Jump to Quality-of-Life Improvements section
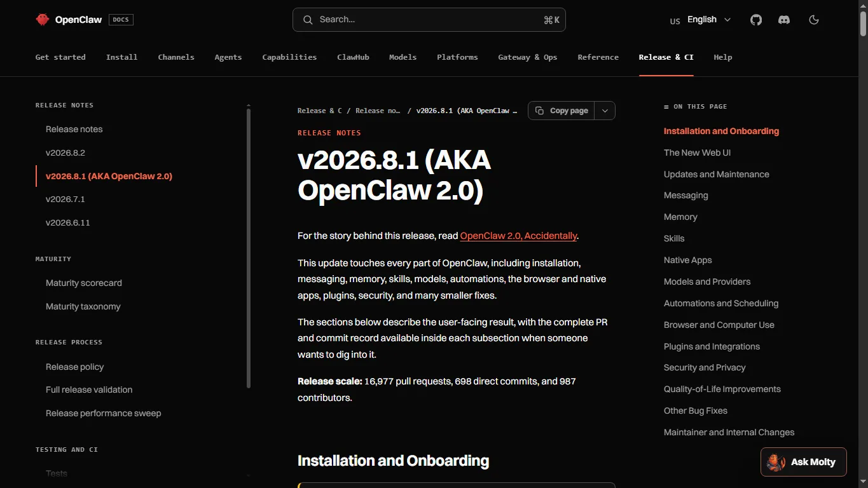868x488 pixels. click(x=722, y=389)
